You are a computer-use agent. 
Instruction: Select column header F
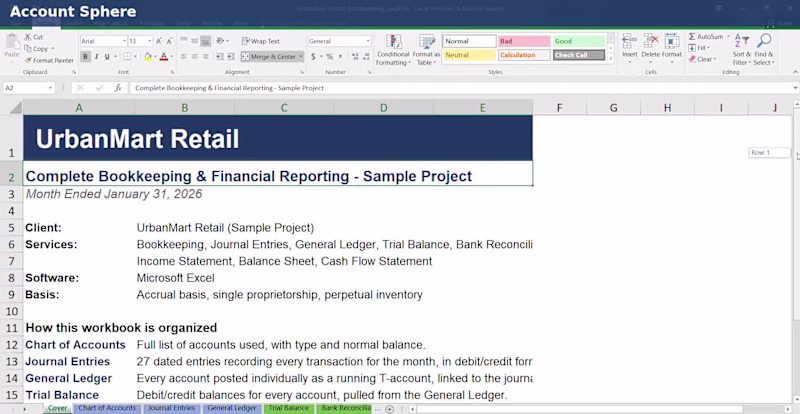(x=560, y=108)
